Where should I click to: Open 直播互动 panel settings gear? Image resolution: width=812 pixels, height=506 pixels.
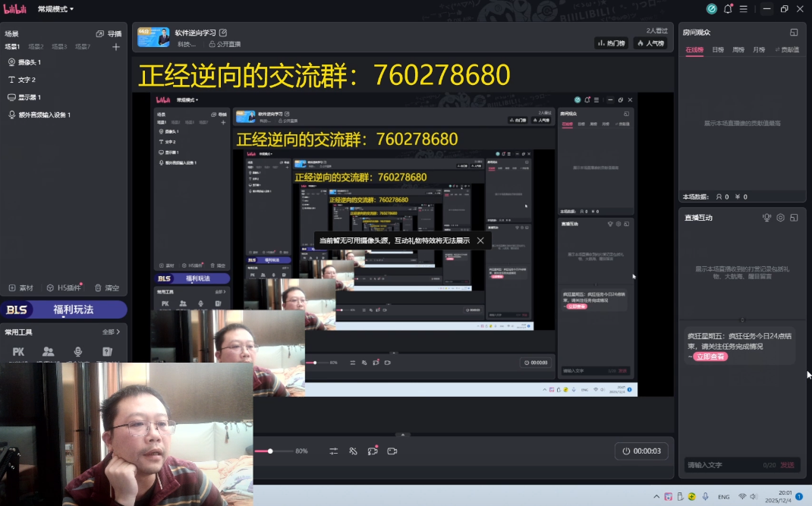point(780,218)
